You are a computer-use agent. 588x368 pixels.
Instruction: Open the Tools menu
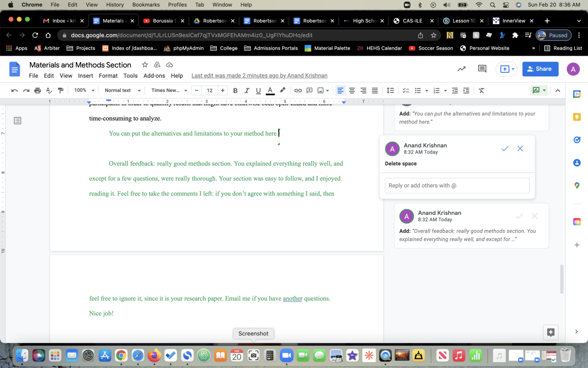(x=130, y=76)
